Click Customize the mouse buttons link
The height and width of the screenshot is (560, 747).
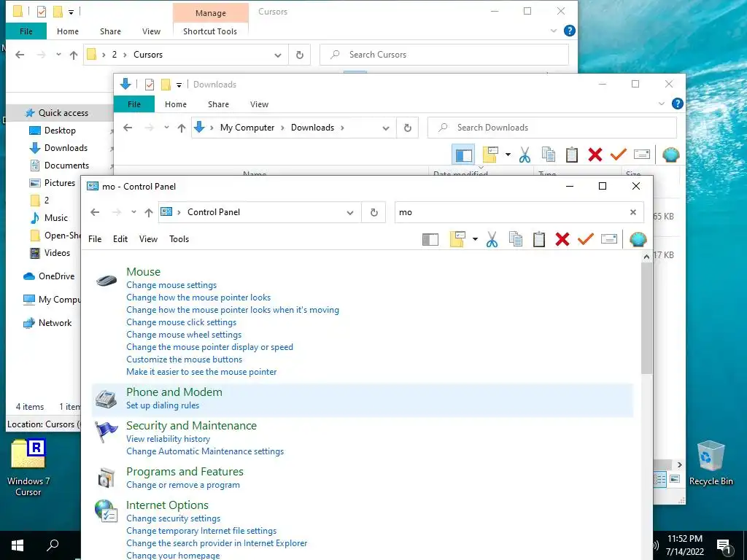[x=184, y=359]
